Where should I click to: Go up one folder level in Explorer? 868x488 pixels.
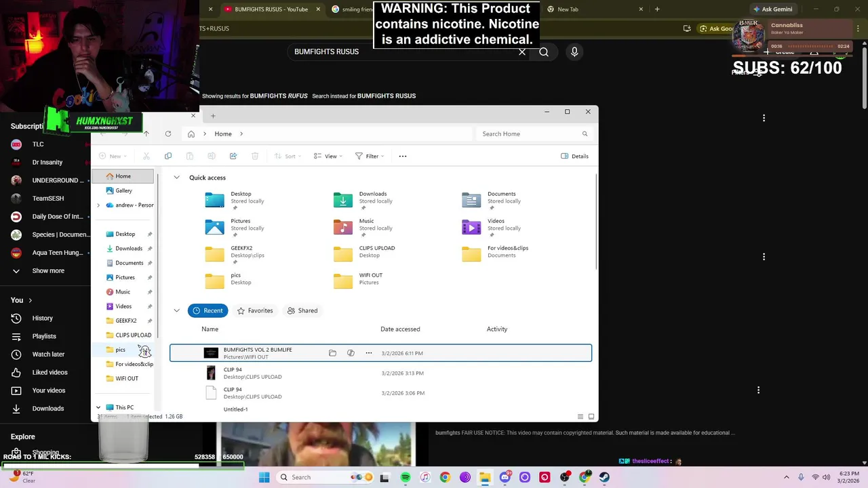[x=146, y=134]
